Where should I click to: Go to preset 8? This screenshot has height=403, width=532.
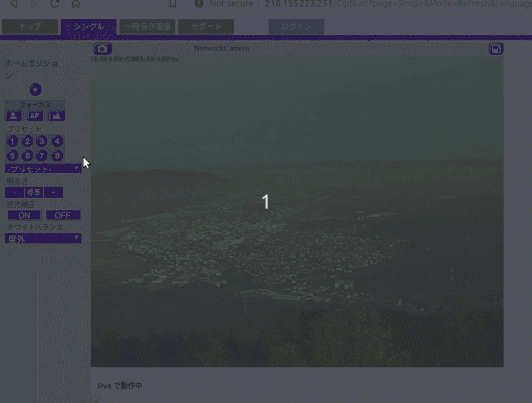[57, 156]
